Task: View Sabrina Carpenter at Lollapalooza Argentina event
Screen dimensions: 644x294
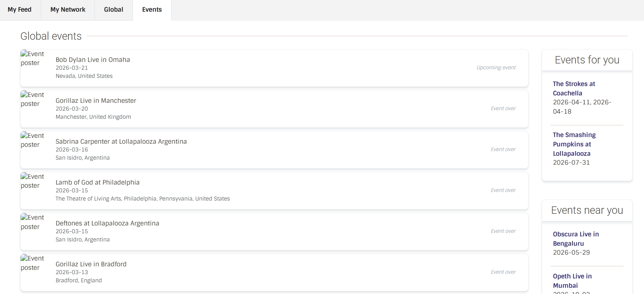Action: click(121, 141)
